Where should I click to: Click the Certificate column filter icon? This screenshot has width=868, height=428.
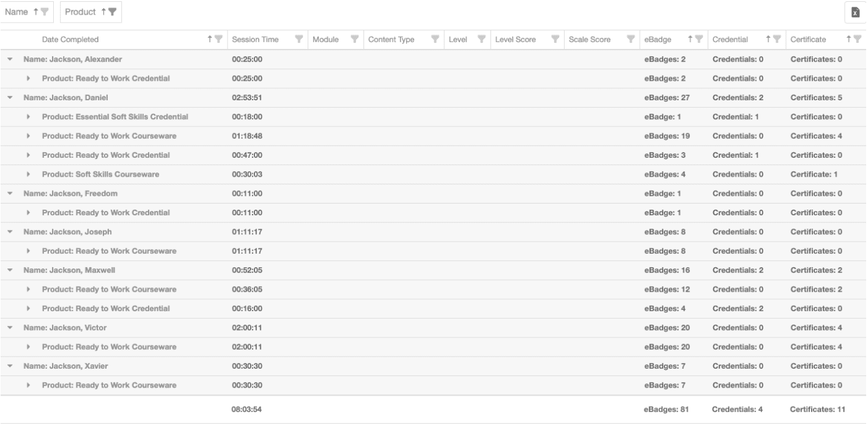point(856,40)
